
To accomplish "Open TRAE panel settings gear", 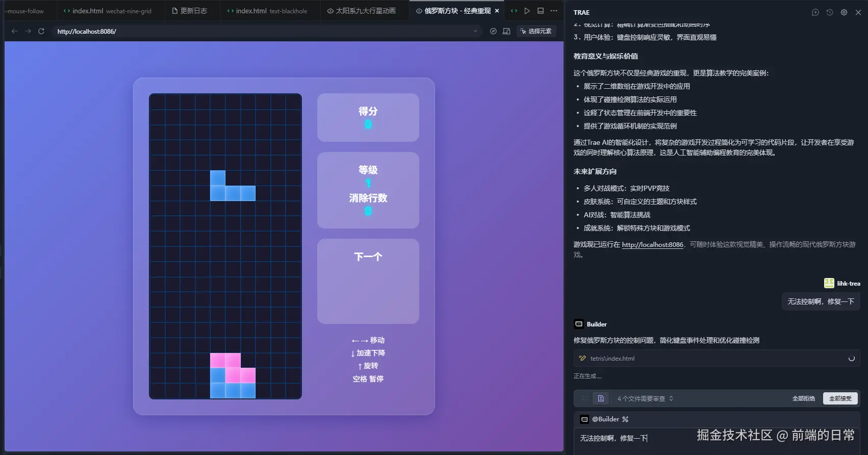I will 844,12.
